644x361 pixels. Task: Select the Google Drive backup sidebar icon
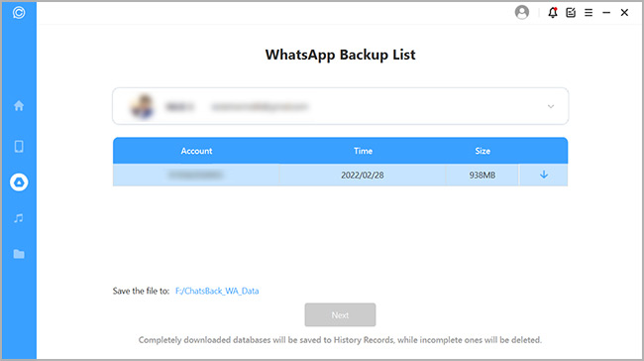19,182
